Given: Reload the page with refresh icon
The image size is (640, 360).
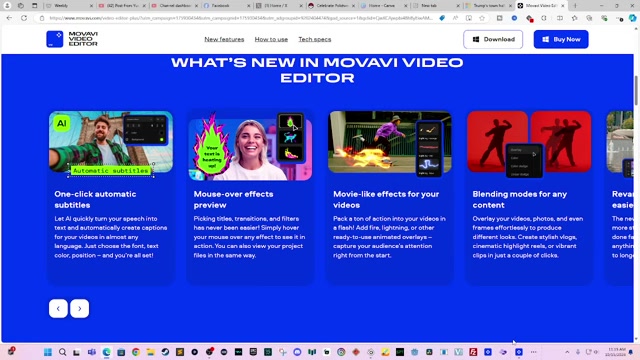Looking at the screenshot, I should [x=24, y=18].
